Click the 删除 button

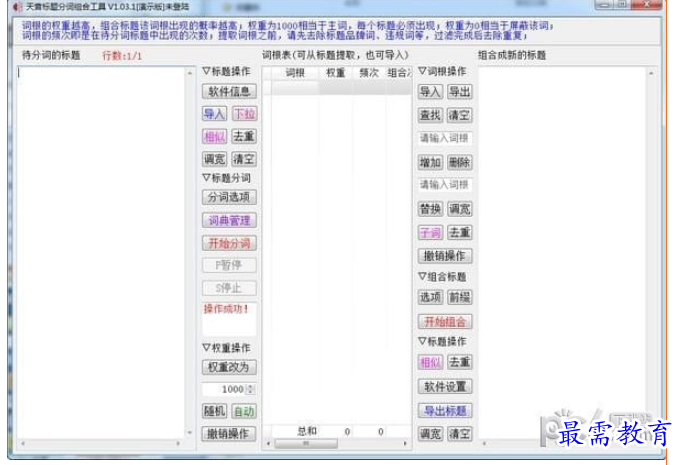tap(460, 163)
